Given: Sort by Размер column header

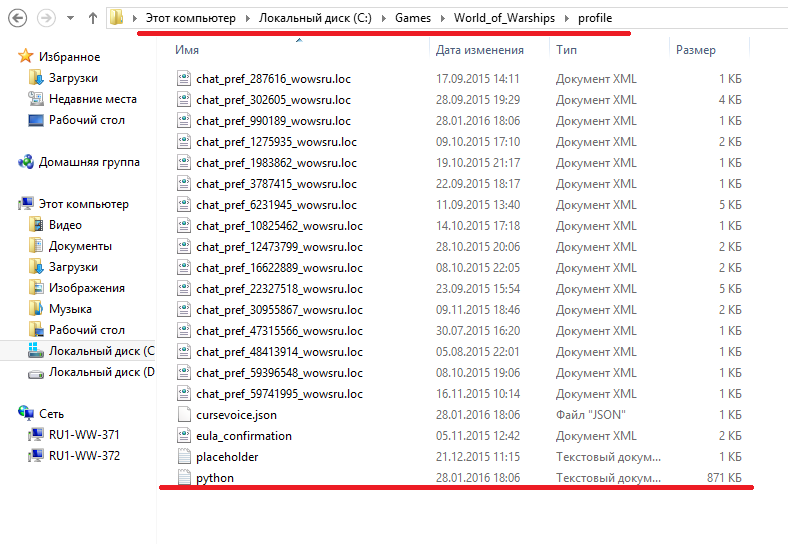Looking at the screenshot, I should (x=696, y=50).
